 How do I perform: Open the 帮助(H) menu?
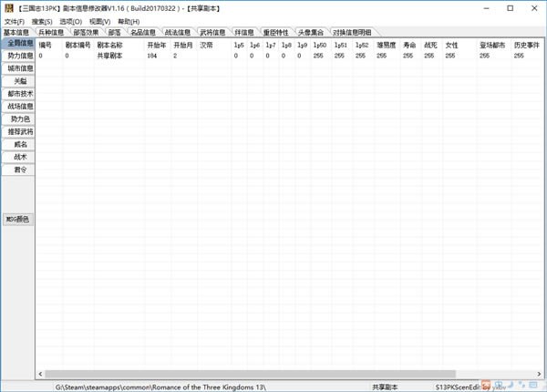coord(129,21)
